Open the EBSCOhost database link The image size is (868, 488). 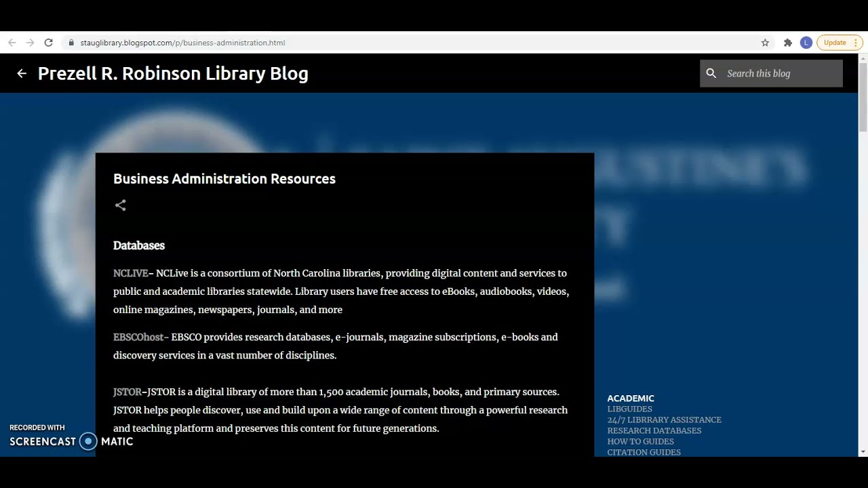[138, 337]
